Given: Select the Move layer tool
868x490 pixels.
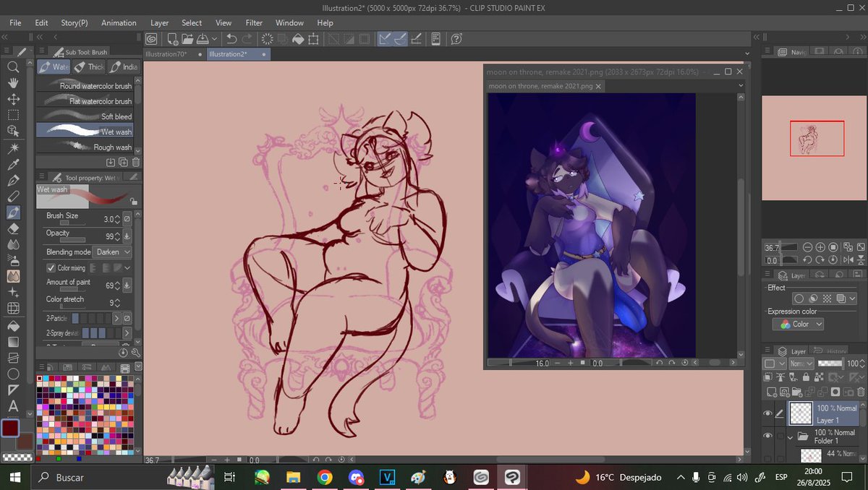Looking at the screenshot, I should [x=13, y=99].
